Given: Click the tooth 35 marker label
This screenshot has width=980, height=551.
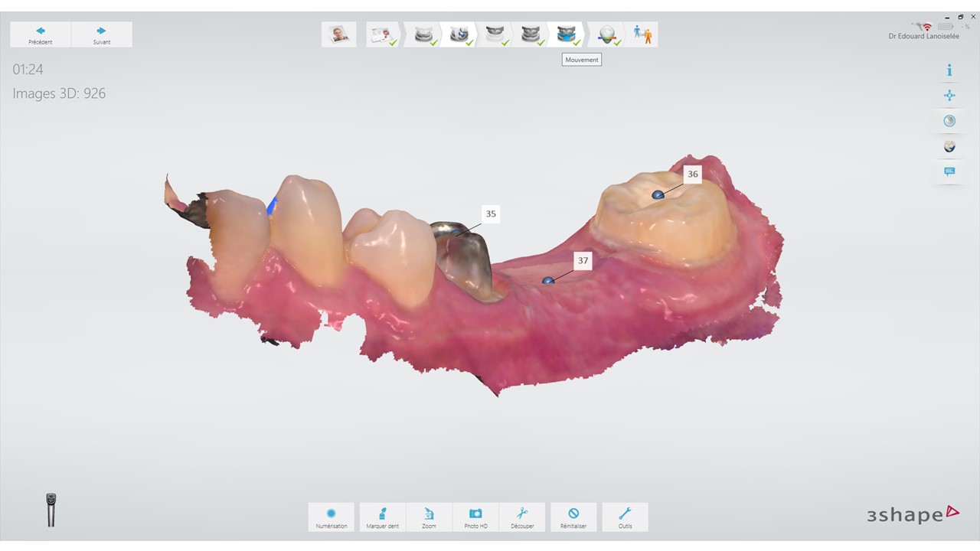Looking at the screenshot, I should [x=491, y=214].
